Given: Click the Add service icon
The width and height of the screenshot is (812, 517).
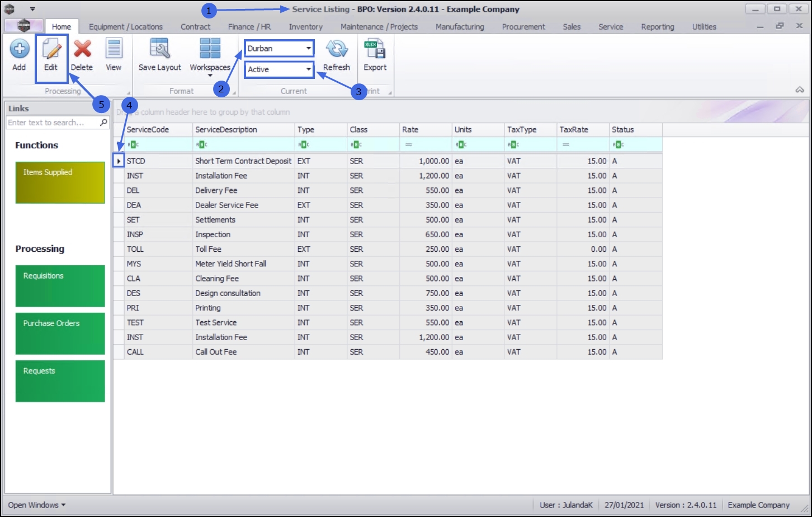Looking at the screenshot, I should (19, 49).
